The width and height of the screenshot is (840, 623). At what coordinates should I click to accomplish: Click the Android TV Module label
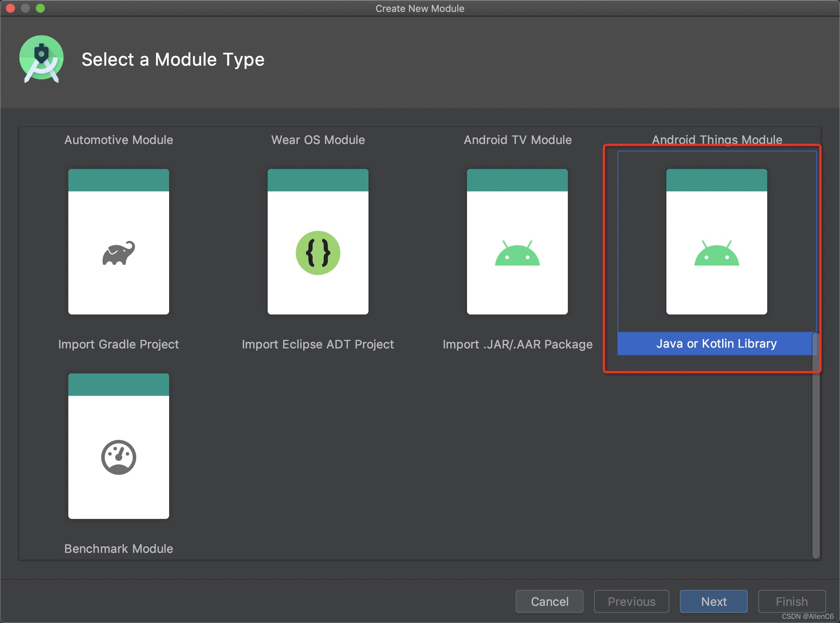pos(517,140)
